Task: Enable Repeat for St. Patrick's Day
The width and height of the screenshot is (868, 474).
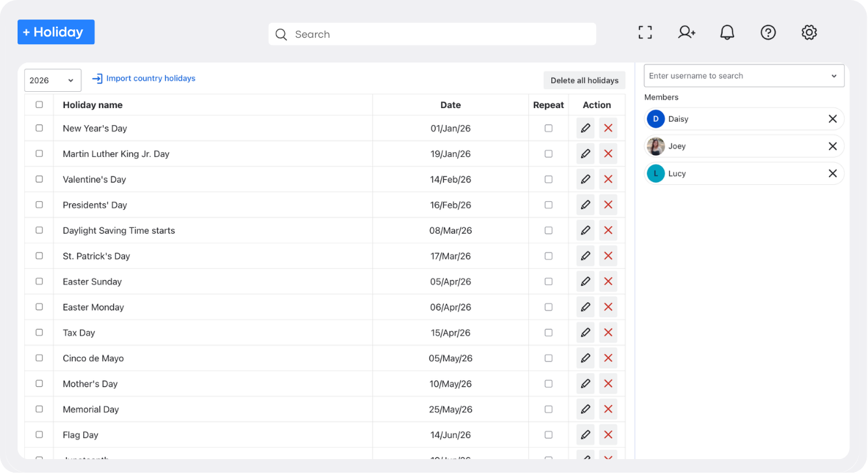Action: click(549, 256)
